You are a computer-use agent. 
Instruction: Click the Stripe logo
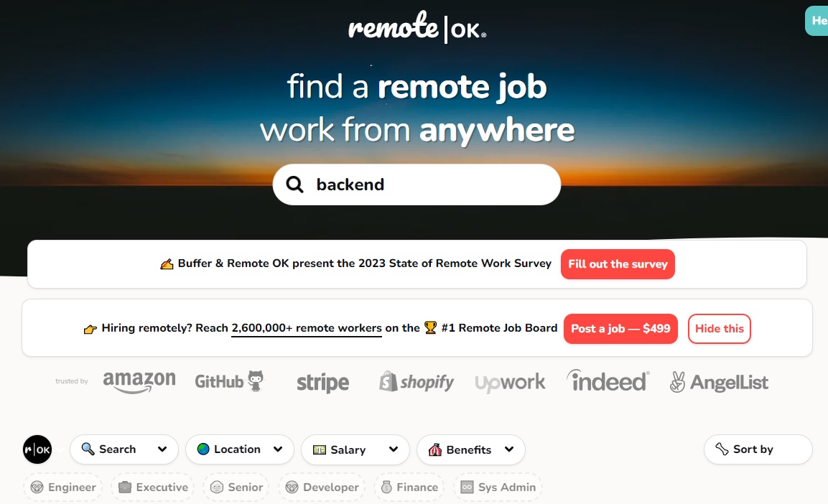coord(322,383)
